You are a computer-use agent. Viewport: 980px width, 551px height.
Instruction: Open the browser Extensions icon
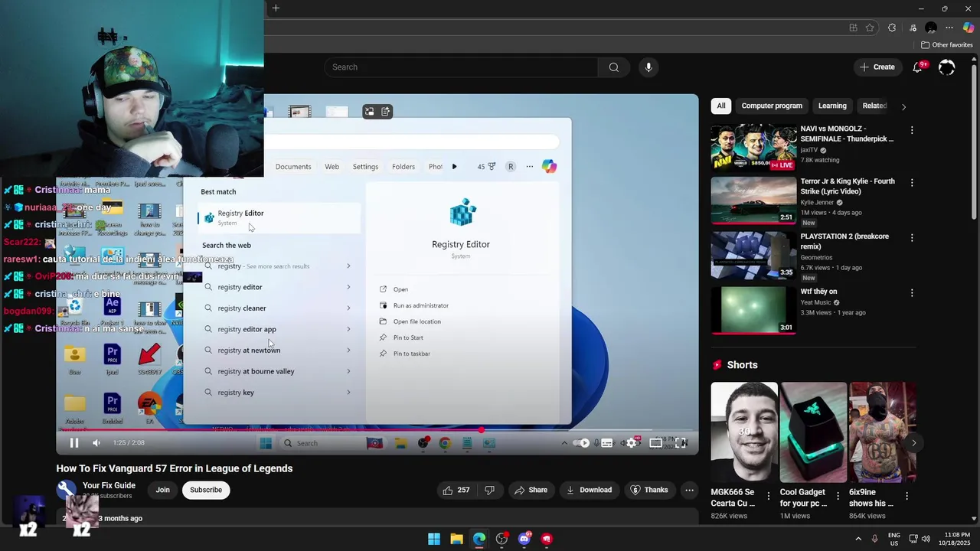pos(892,28)
